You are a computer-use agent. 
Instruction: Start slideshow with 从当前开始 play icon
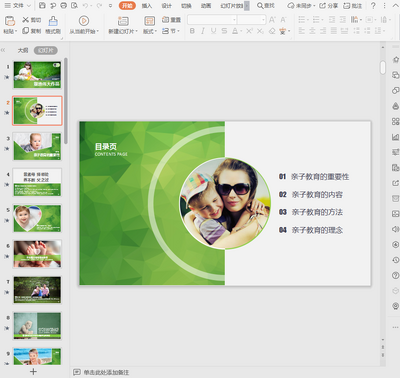click(x=84, y=21)
